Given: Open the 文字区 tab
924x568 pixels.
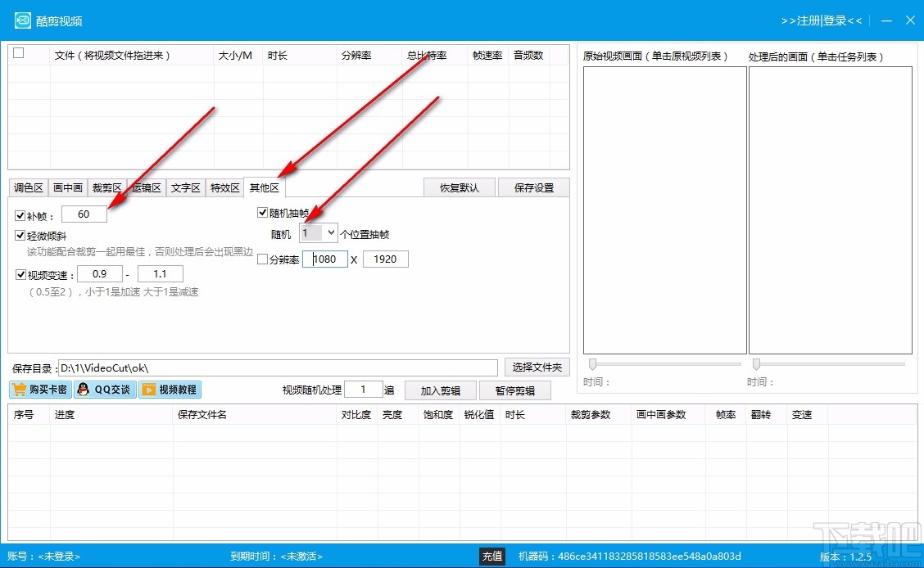Looking at the screenshot, I should (186, 187).
